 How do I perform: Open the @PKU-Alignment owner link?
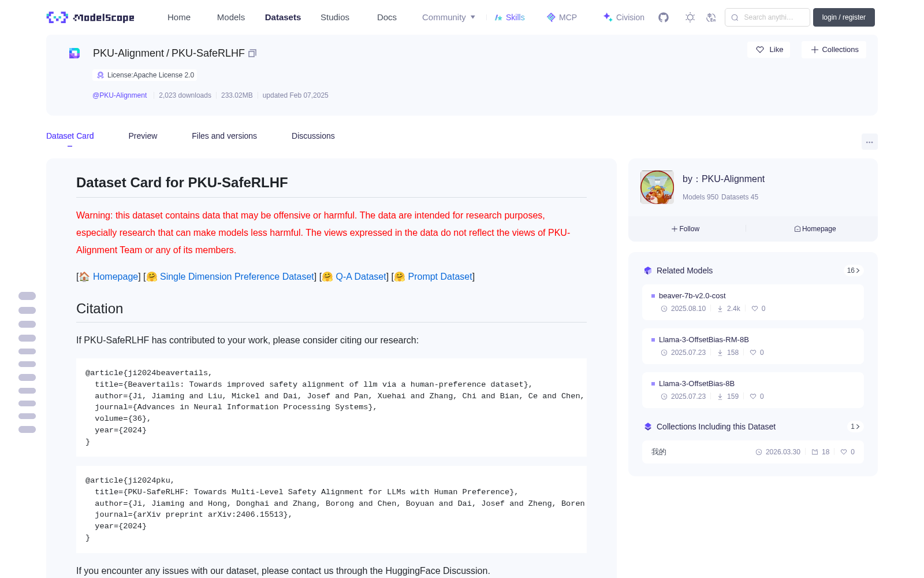[120, 95]
